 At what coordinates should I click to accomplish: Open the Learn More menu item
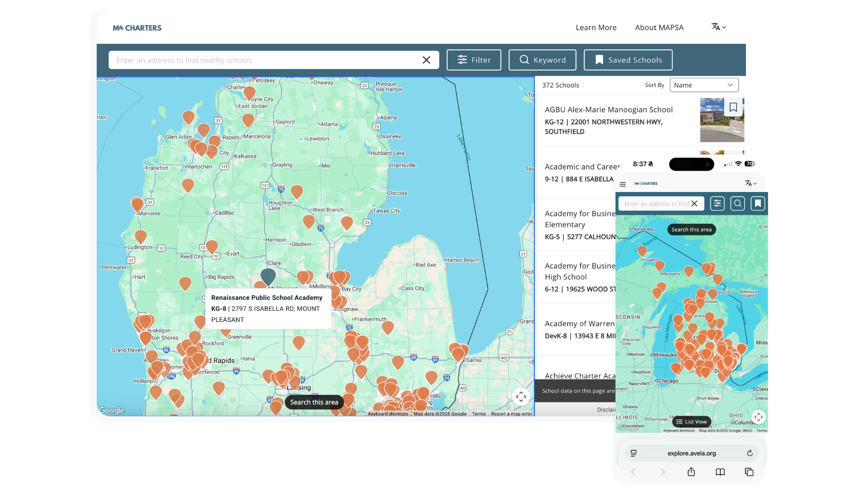596,28
